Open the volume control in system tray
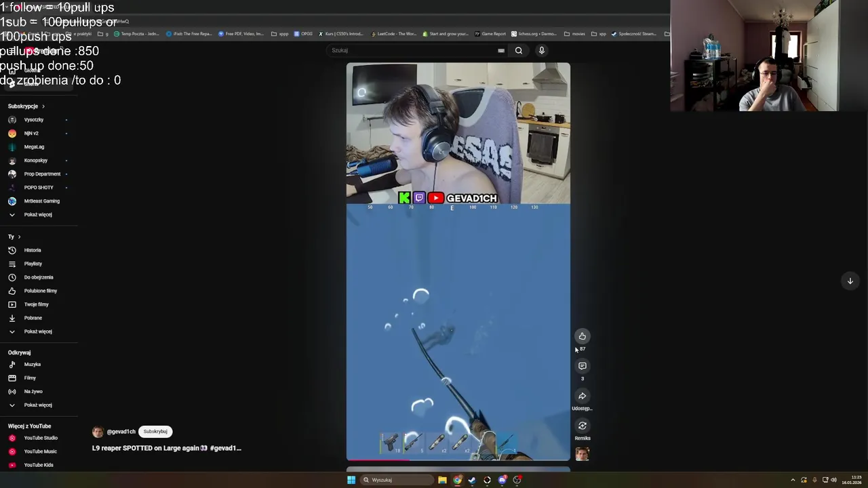Screen dimensions: 868x488 pyautogui.click(x=833, y=480)
